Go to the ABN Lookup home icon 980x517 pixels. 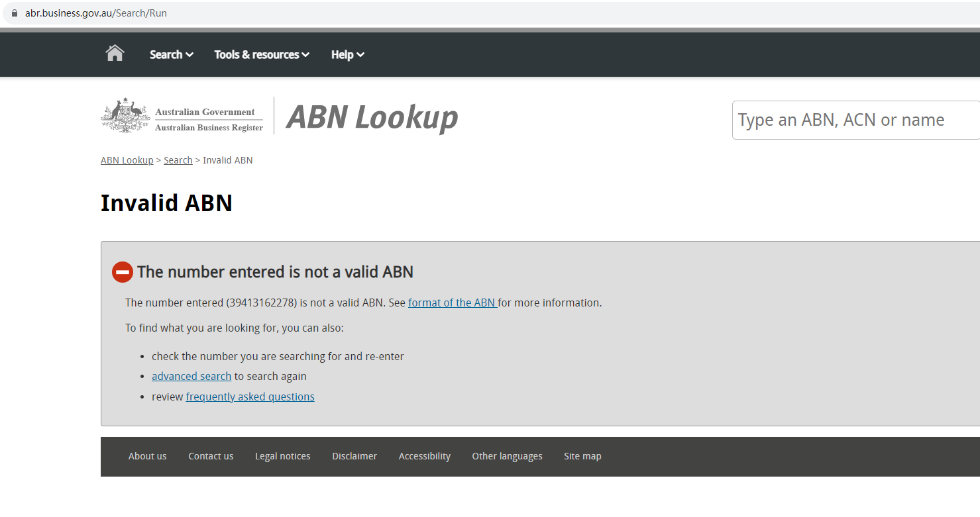[115, 54]
